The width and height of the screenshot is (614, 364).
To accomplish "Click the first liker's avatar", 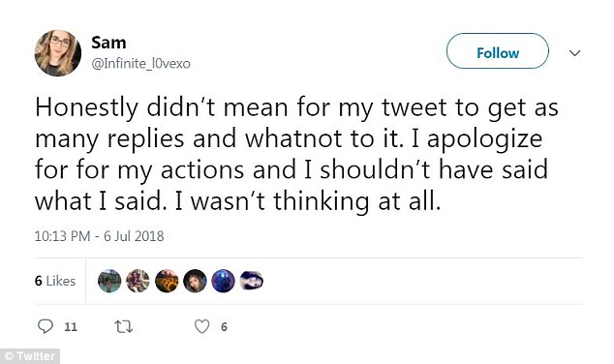I will tap(109, 281).
